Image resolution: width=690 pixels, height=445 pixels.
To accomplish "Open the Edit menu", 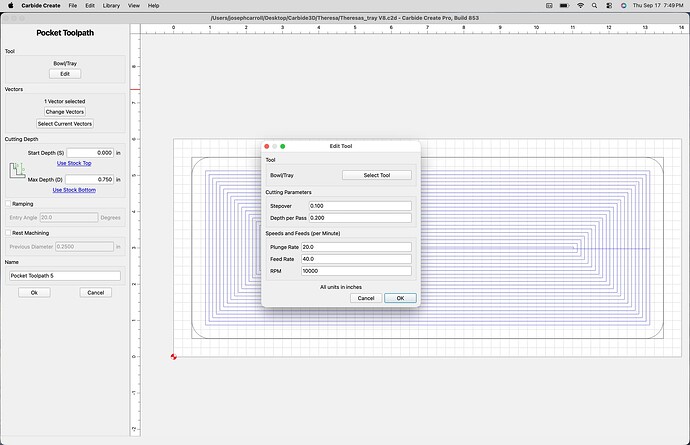I will (90, 6).
